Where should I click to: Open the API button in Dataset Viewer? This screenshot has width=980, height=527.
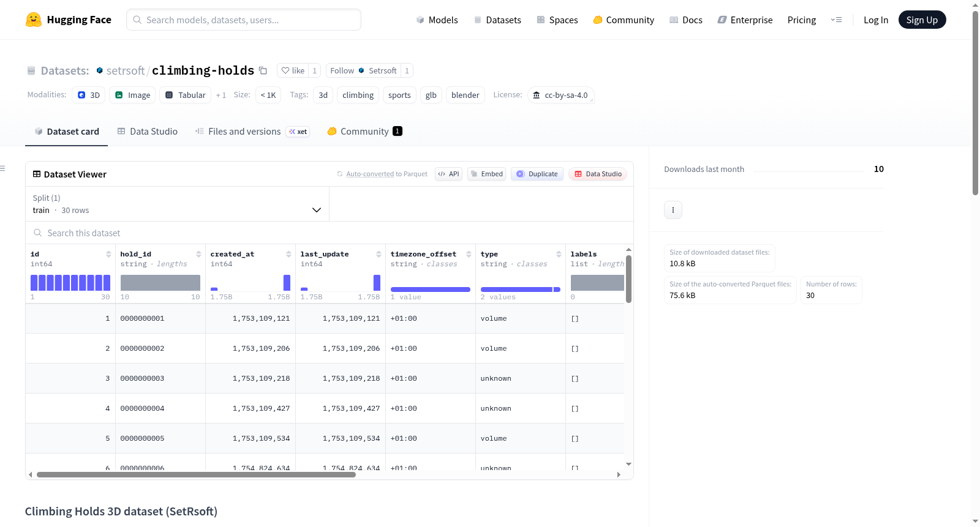(x=448, y=174)
